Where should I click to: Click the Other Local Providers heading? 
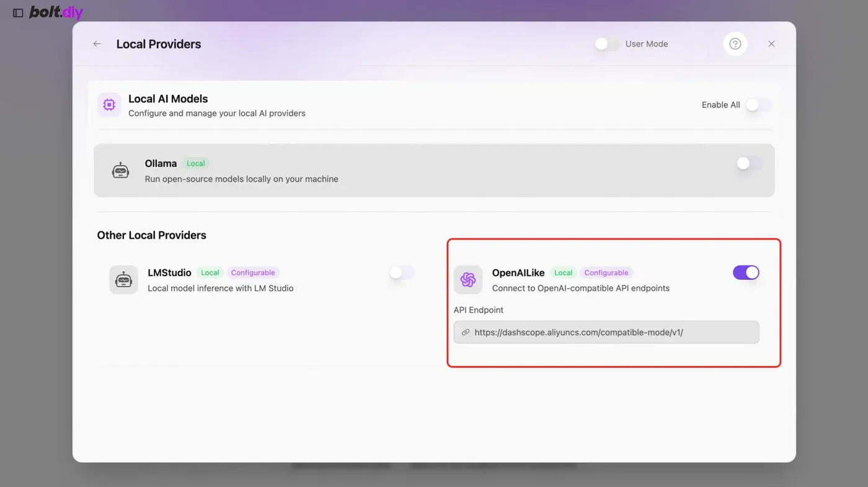point(152,235)
